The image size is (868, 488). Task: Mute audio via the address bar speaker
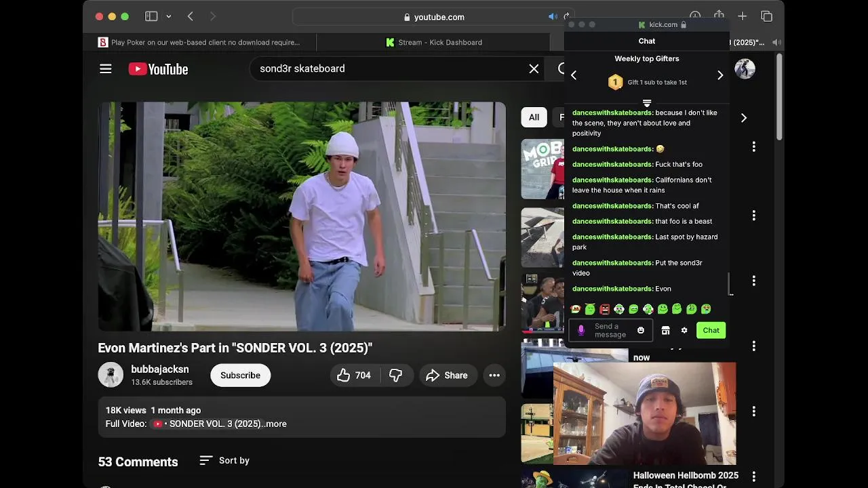tap(553, 17)
